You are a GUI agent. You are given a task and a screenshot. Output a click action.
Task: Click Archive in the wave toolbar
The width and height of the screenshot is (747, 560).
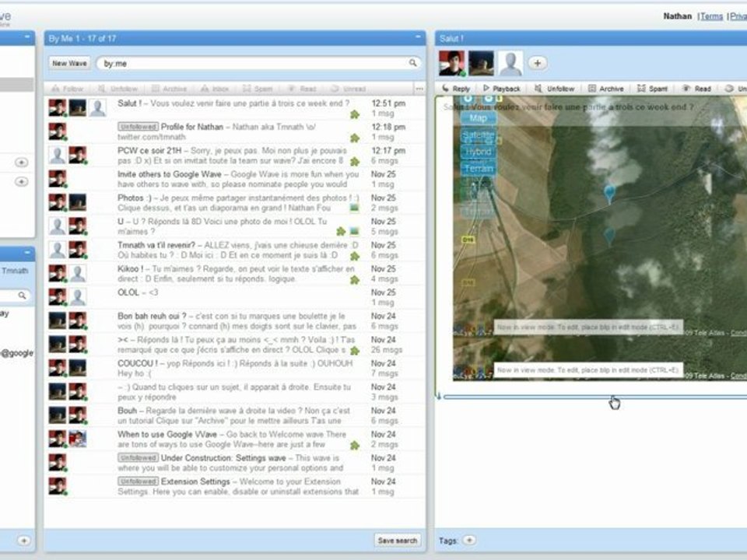point(606,89)
